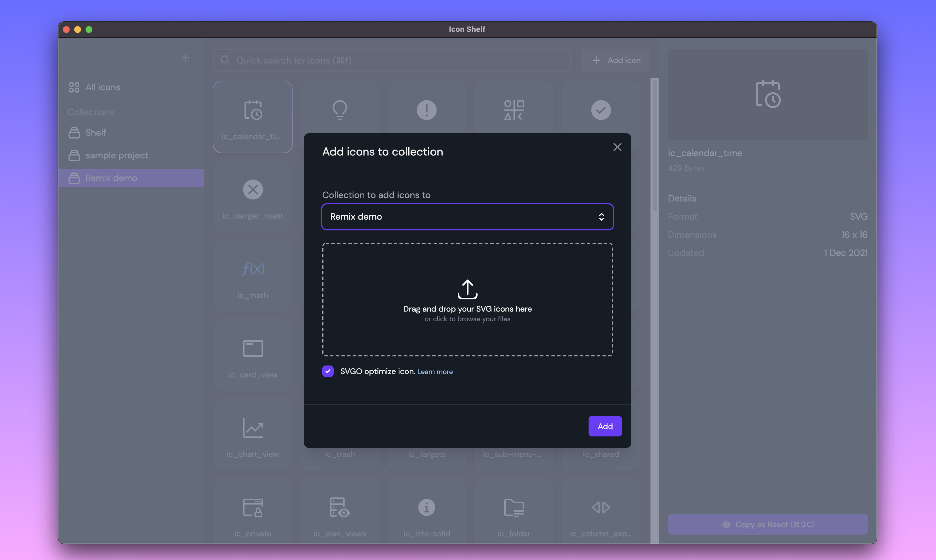Viewport: 936px width, 560px height.
Task: Click the drag and drop SVG zone
Action: tap(467, 300)
